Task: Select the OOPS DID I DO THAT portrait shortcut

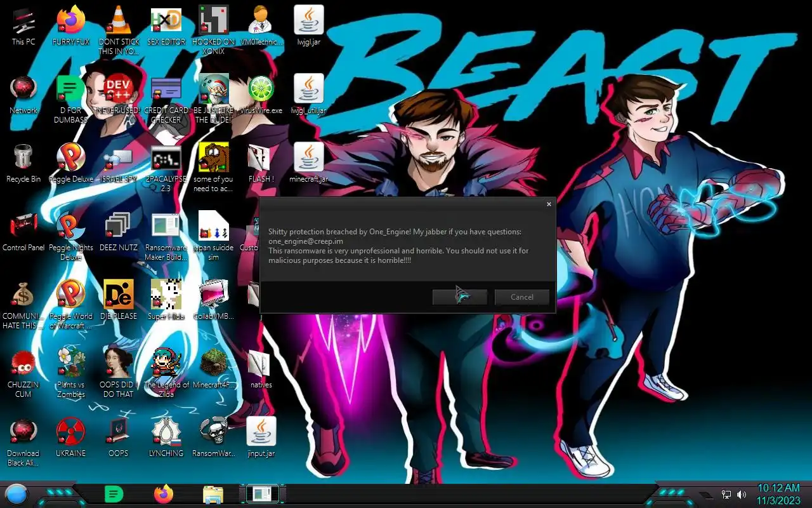Action: (x=118, y=374)
